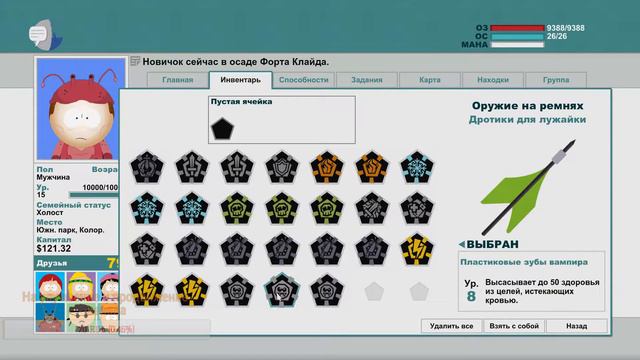Open the blue armored friend's portrait
The width and height of the screenshot is (640, 360).
50,317
